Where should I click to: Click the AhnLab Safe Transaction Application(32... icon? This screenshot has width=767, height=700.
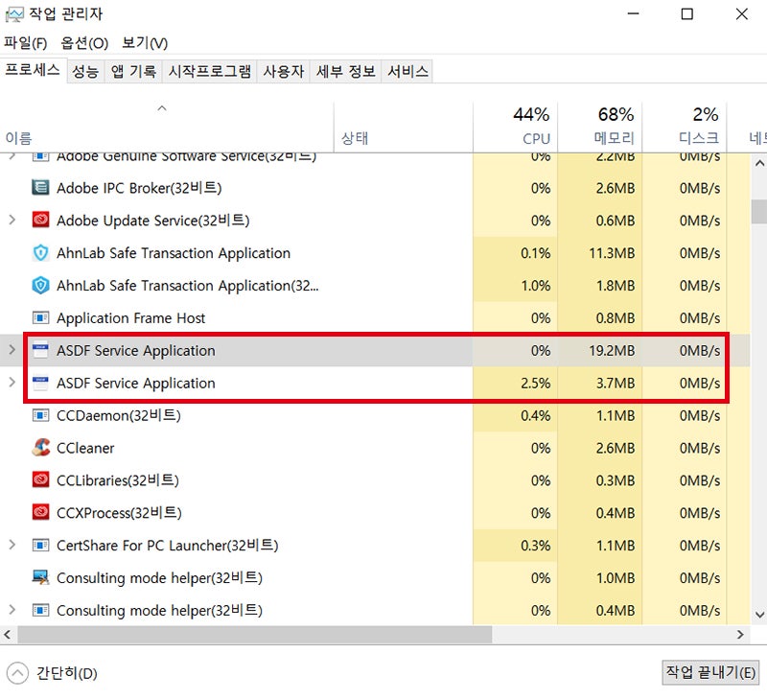point(40,285)
